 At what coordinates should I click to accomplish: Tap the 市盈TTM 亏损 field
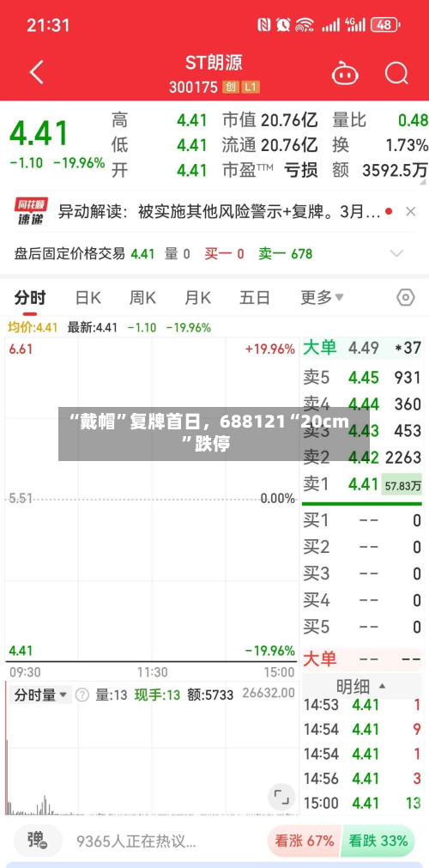click(x=270, y=170)
